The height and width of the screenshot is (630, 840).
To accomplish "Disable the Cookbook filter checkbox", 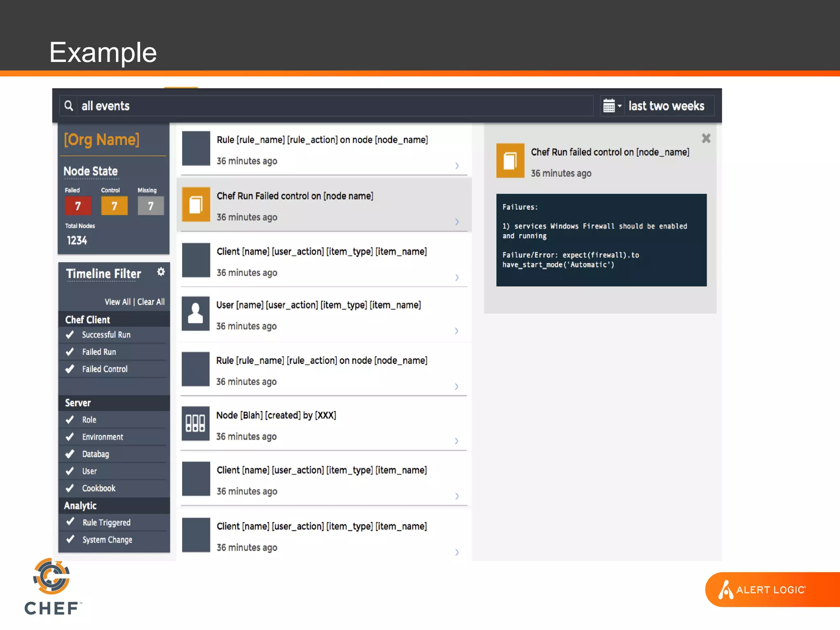I will 70,488.
